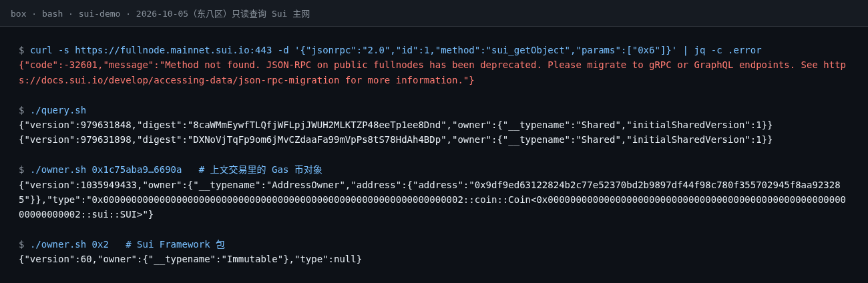Click the digest starting with 8caWMm
This screenshot has height=283, width=868.
tap(318, 125)
